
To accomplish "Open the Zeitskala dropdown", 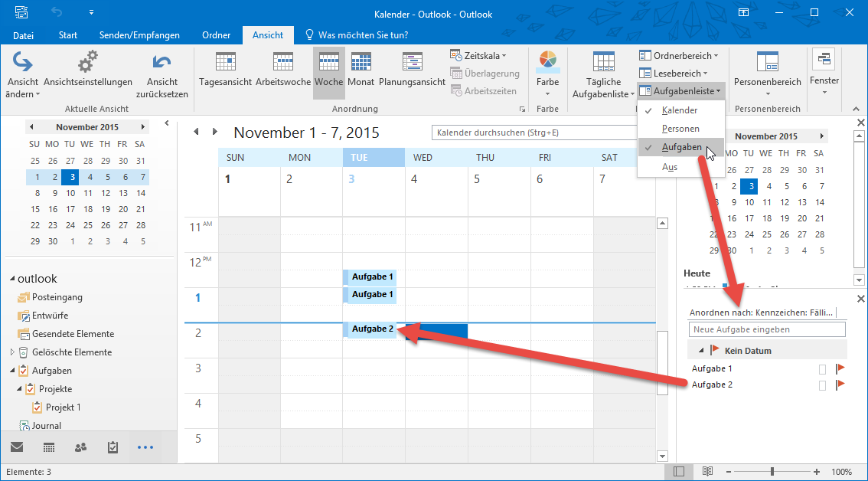I will click(478, 55).
